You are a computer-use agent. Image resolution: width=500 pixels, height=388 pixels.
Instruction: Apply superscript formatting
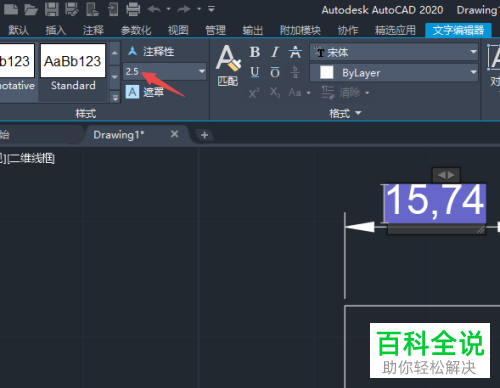pyautogui.click(x=254, y=92)
